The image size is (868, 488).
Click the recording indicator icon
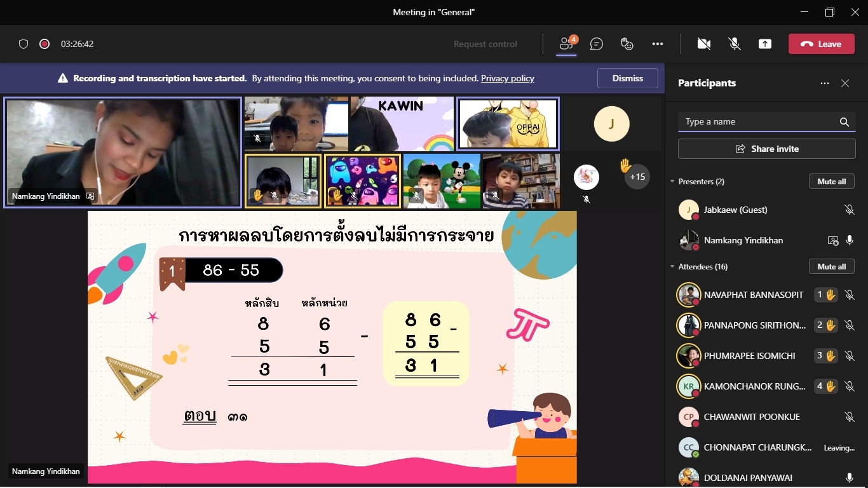click(x=44, y=44)
